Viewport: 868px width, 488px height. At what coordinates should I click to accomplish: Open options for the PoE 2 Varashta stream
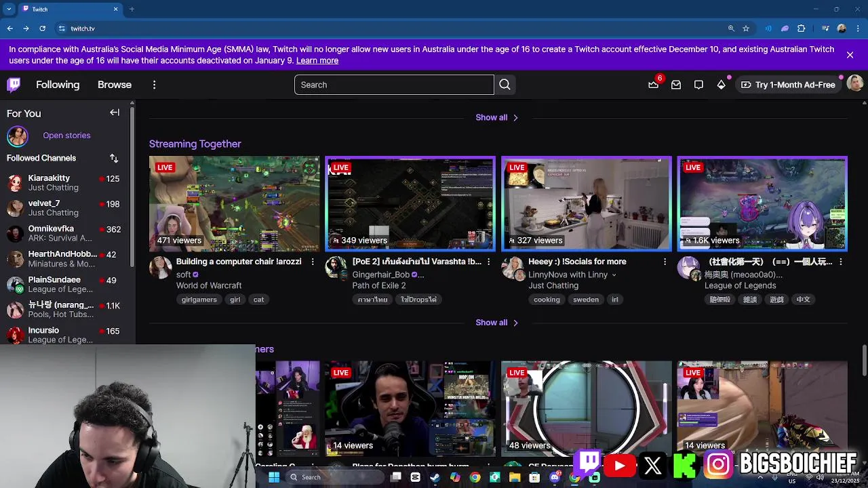click(x=488, y=262)
